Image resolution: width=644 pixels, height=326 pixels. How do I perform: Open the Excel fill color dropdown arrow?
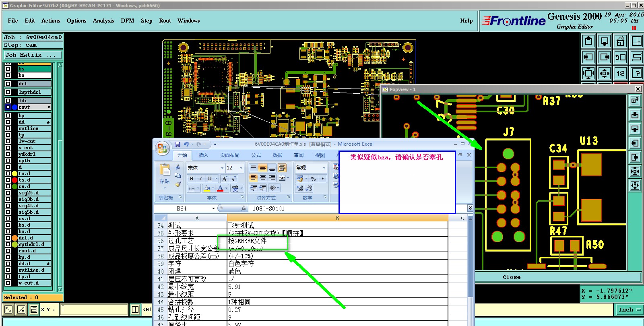pyautogui.click(x=213, y=188)
